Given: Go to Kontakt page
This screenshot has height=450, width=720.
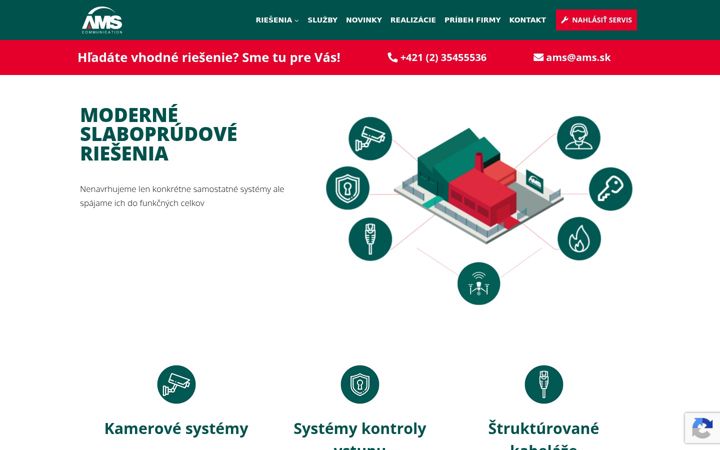Looking at the screenshot, I should pos(527,20).
